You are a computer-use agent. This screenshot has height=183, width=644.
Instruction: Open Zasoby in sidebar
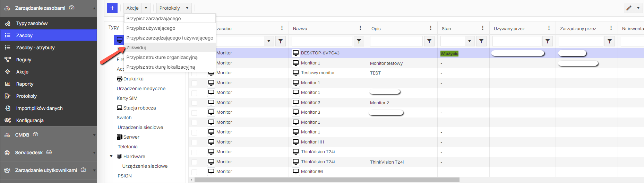click(x=49, y=35)
